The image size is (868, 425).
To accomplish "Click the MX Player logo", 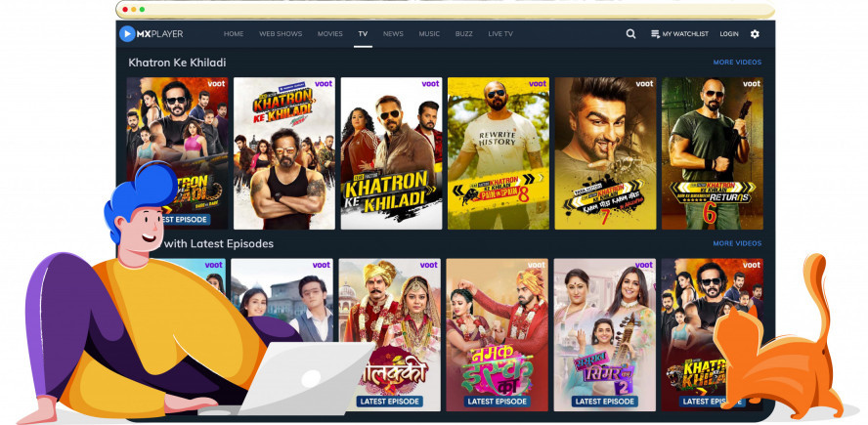I will coord(152,34).
